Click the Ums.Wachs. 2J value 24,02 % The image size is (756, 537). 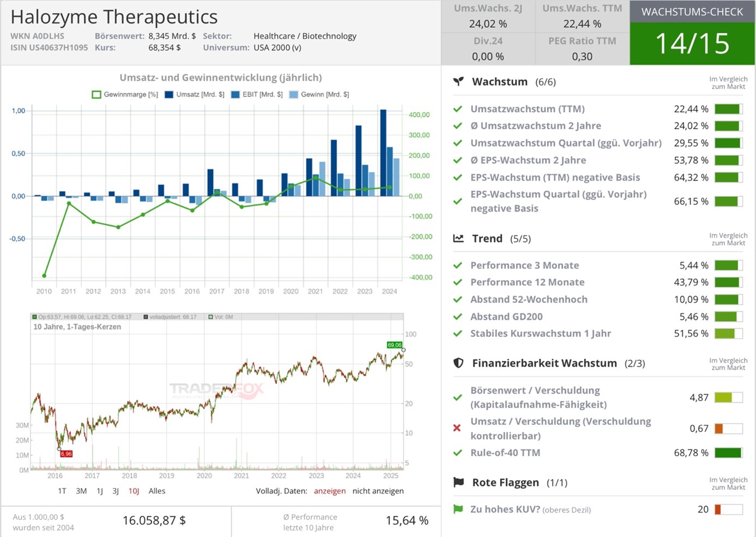click(x=488, y=24)
